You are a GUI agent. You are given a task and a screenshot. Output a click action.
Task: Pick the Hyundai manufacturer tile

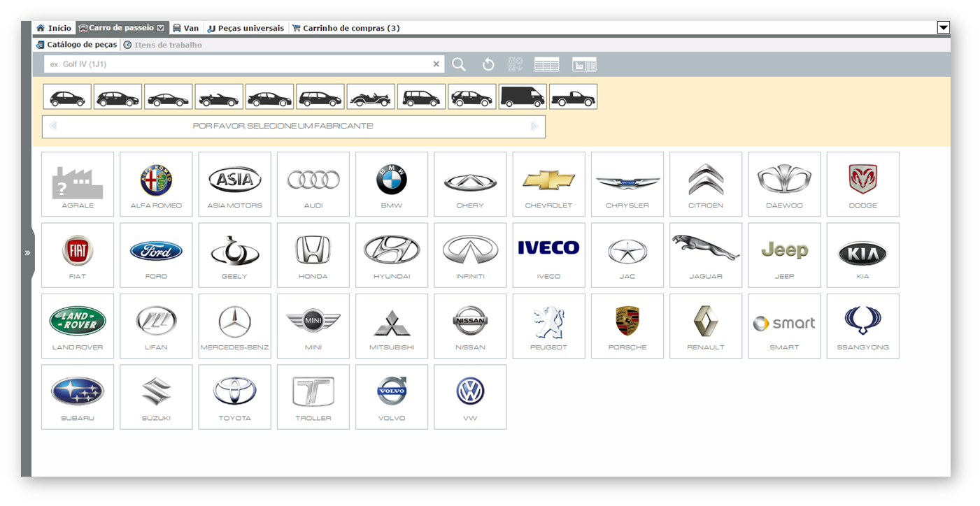pos(392,255)
